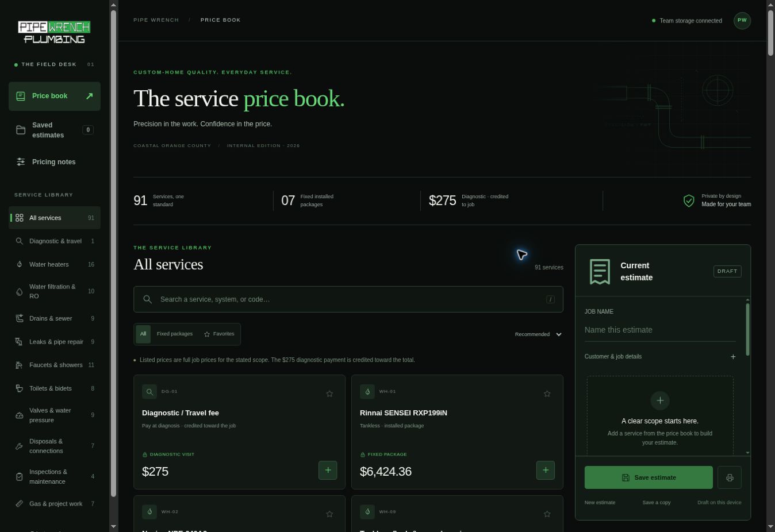Favorite the Rinnai SENSEI RXP199iN card
775x532 pixels.
click(547, 394)
